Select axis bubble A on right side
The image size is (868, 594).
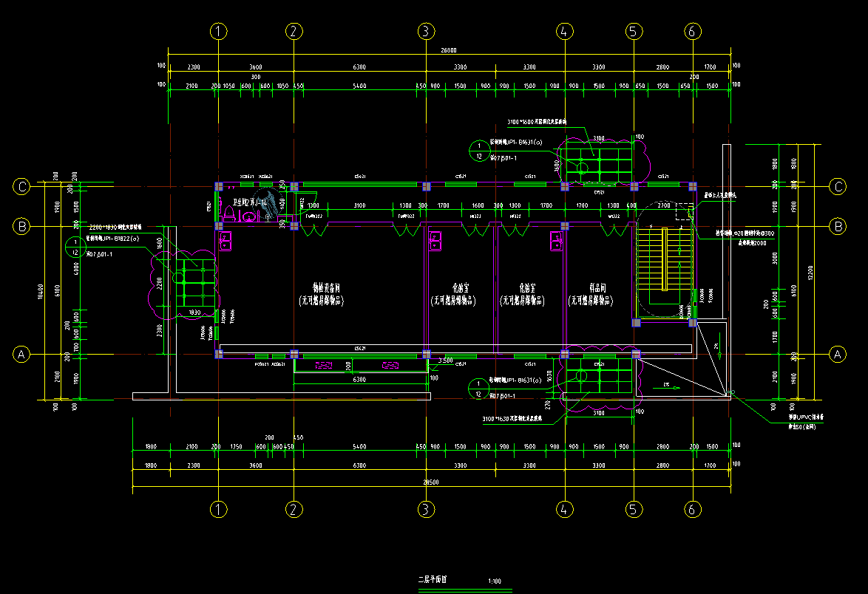838,355
